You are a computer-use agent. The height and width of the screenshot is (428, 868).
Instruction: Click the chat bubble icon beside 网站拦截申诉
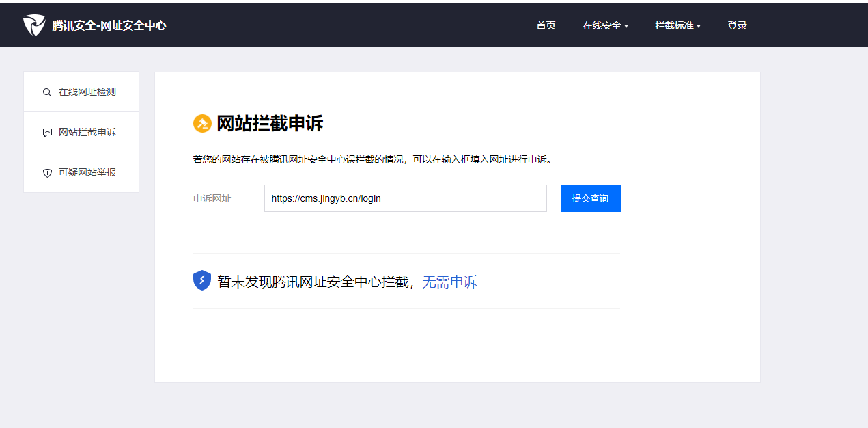[47, 133]
